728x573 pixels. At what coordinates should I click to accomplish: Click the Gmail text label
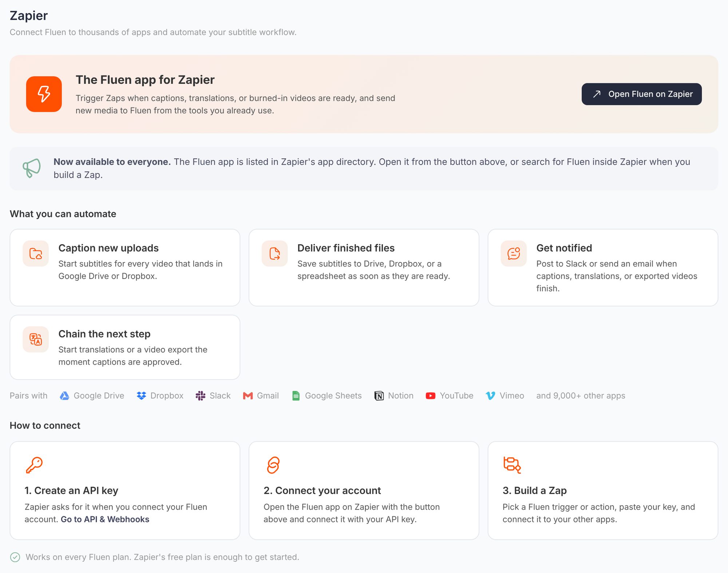(268, 396)
